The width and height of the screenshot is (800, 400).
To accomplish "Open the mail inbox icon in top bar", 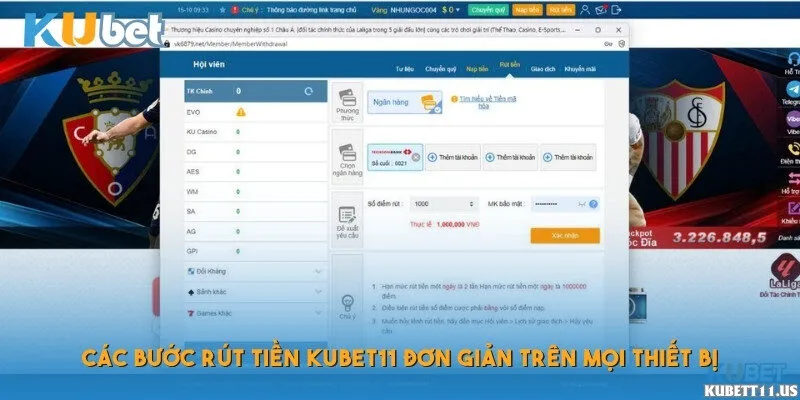I will 601,10.
